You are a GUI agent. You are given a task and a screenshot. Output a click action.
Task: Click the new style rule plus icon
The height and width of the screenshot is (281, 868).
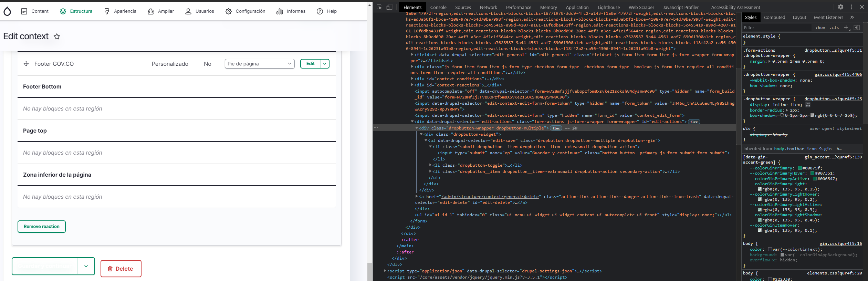point(846,28)
